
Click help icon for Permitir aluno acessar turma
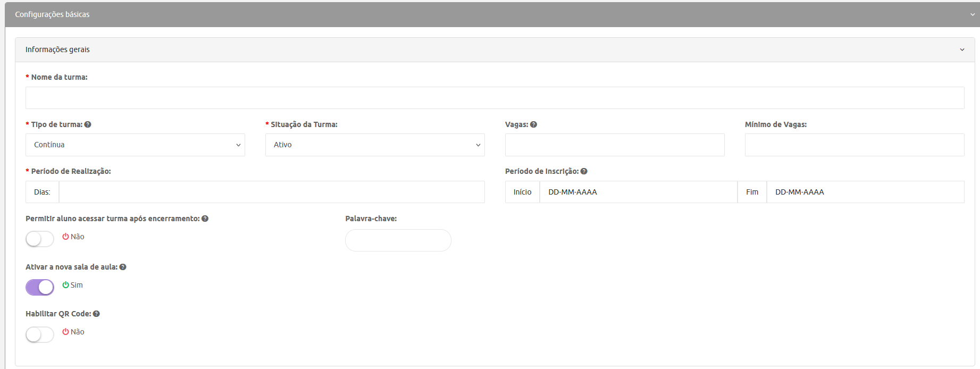click(205, 219)
